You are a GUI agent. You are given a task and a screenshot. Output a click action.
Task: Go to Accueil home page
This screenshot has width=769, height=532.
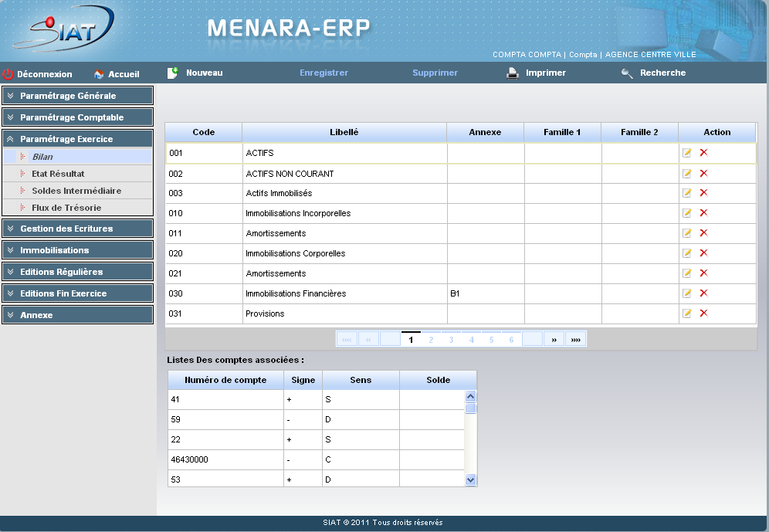(x=124, y=75)
